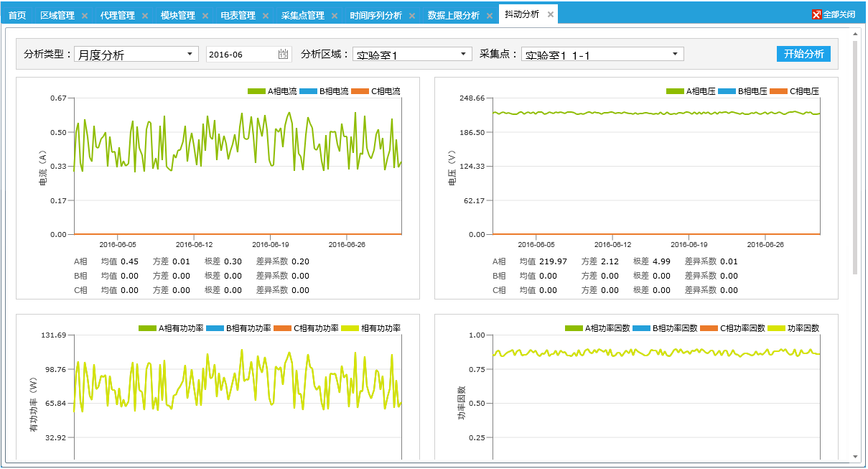Click the 全部关闭 red close icon
Screen dimensions: 868x469
(816, 15)
